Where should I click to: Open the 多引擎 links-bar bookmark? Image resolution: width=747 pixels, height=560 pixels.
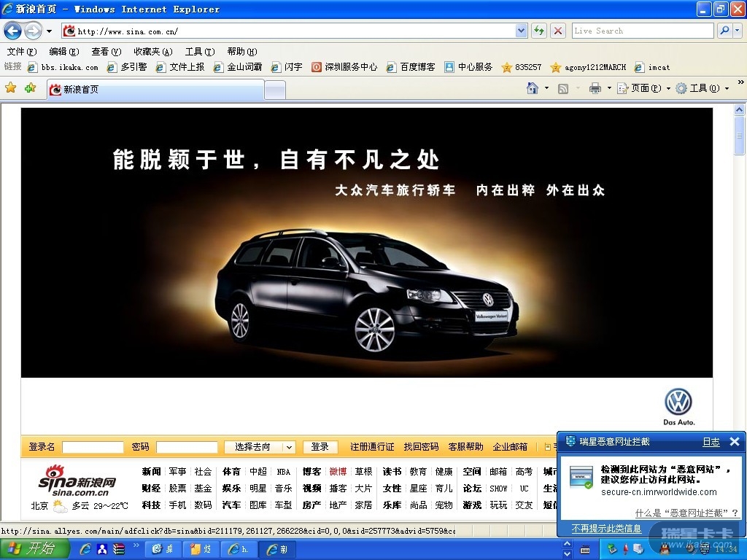[x=127, y=67]
